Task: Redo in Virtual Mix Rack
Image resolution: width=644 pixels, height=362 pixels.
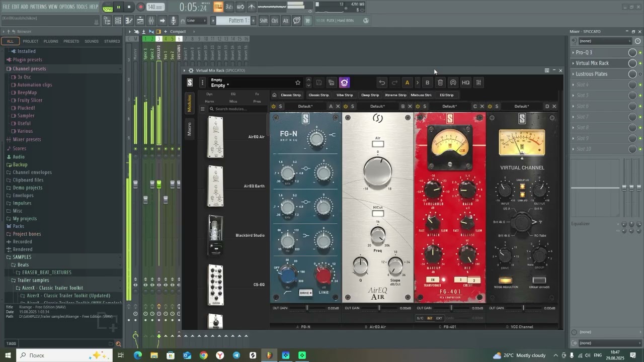Action: pyautogui.click(x=395, y=83)
